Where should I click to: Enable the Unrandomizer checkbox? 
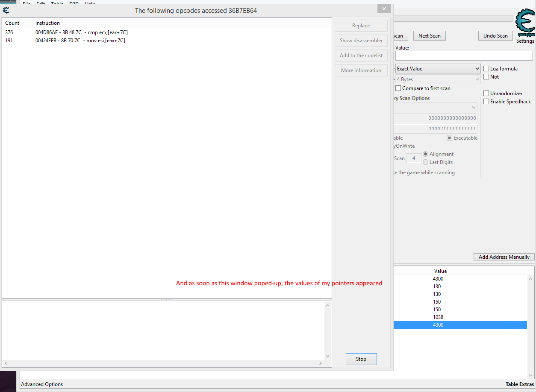pos(486,94)
